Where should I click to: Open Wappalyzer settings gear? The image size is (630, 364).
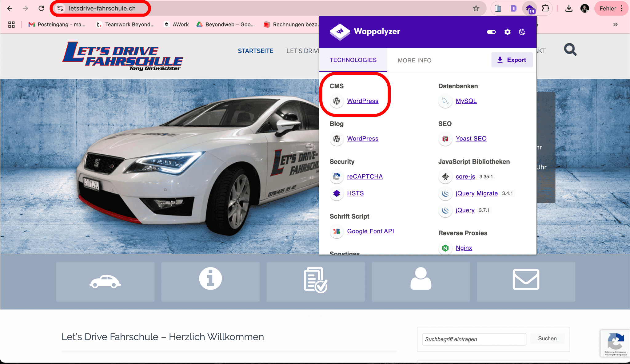507,32
